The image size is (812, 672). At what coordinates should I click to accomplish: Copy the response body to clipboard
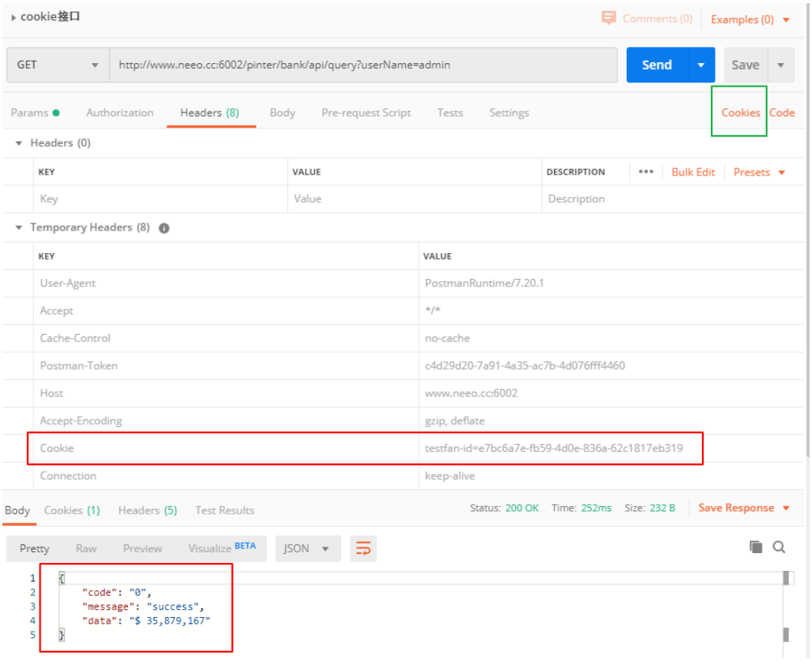tap(756, 547)
